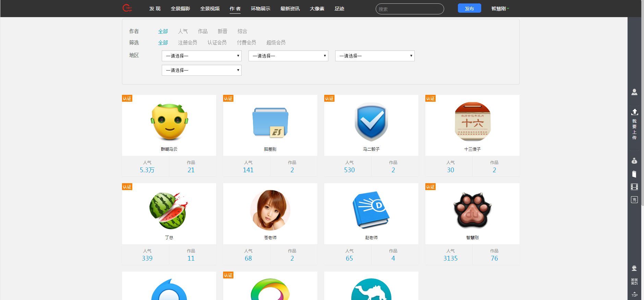Viewport: 644px width, 300px height.
Task: Click the TOP back-to-top icon
Action: pyautogui.click(x=634, y=294)
